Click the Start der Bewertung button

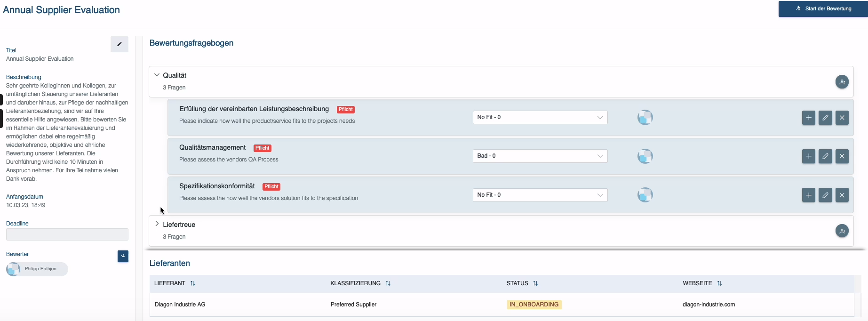click(823, 9)
